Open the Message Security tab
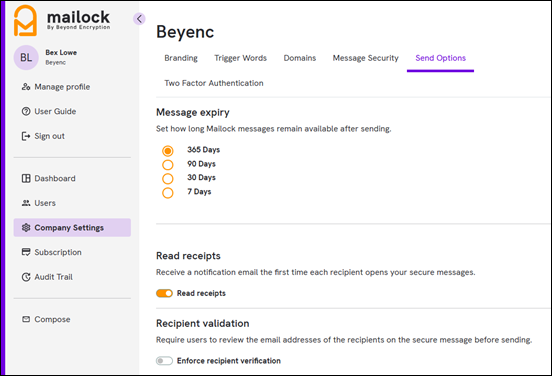 (x=365, y=58)
